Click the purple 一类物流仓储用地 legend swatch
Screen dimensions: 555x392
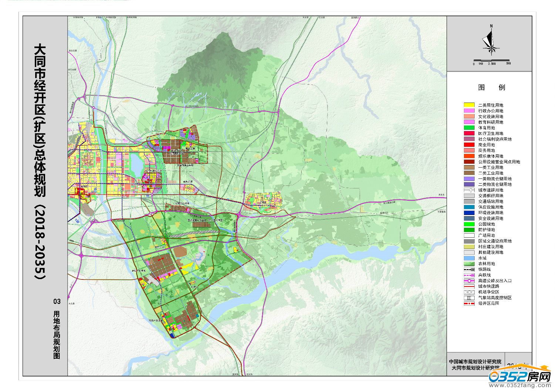469,179
